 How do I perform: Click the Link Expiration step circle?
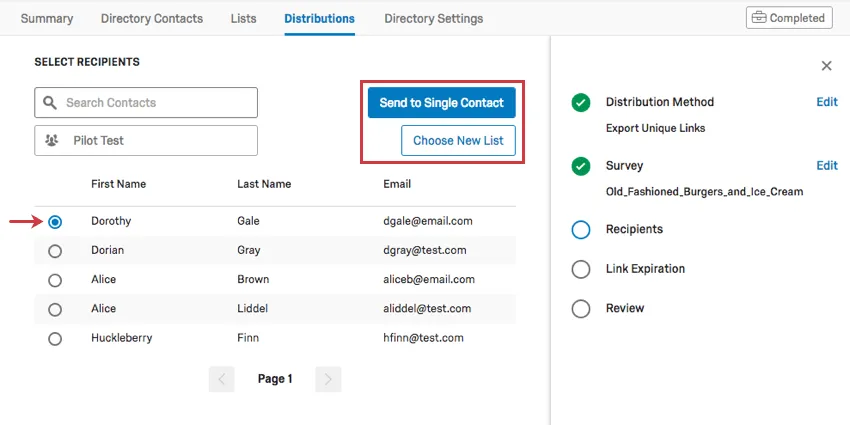click(581, 269)
